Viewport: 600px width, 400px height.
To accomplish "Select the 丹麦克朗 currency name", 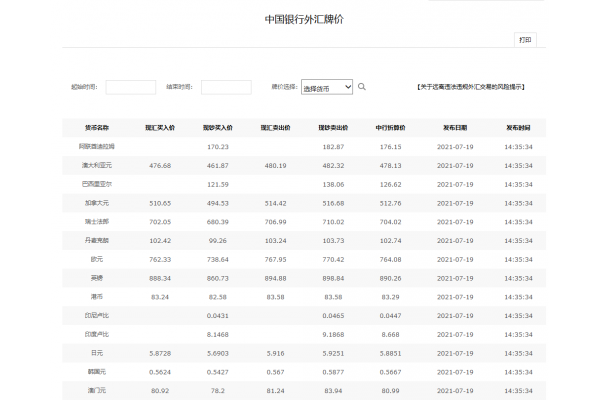I will (x=97, y=240).
